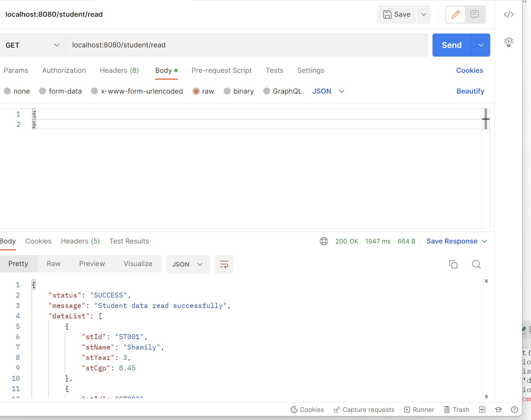The image size is (531, 420).
Task: Open Postbot lightbulb assistant
Action: [x=509, y=42]
